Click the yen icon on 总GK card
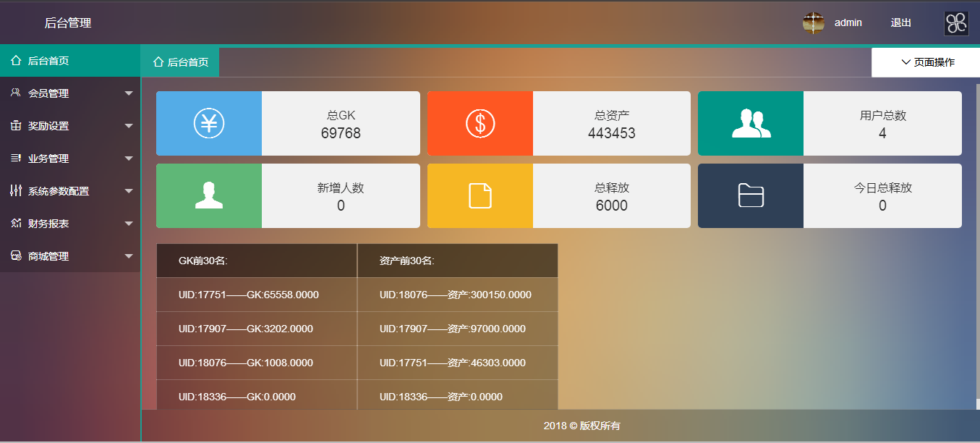 [x=209, y=123]
